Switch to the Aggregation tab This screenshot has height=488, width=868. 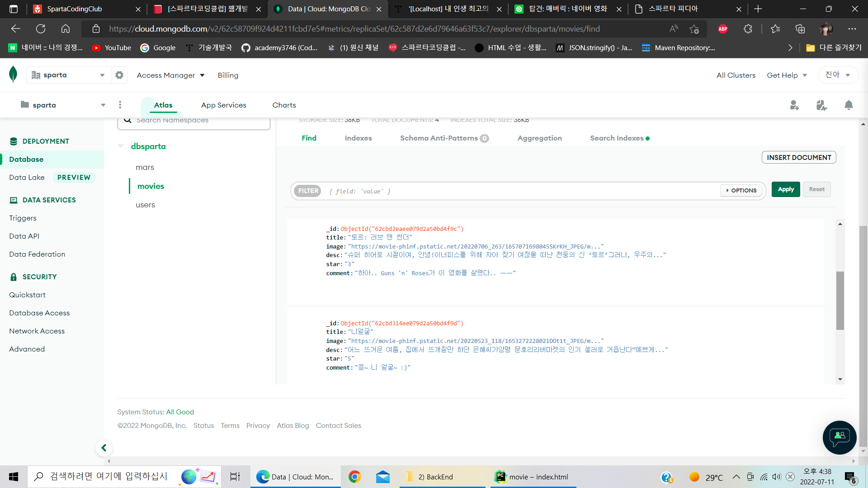pos(539,138)
